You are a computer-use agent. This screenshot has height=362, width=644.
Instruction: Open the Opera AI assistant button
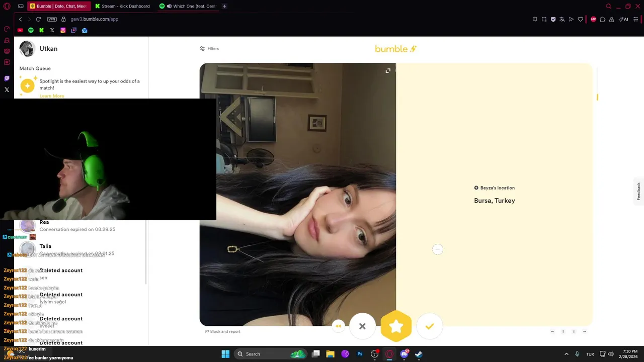[623, 19]
